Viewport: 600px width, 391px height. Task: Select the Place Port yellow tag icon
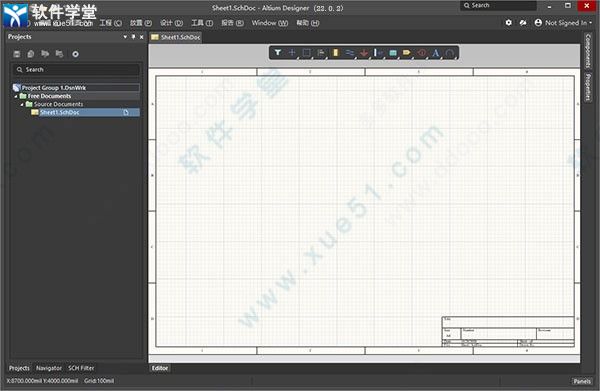[x=407, y=53]
